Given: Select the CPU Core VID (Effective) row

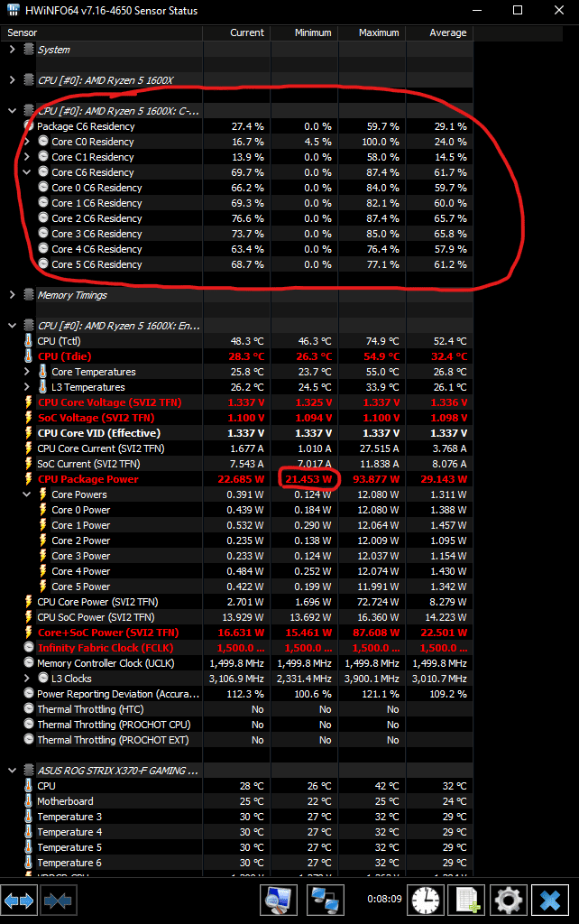Looking at the screenshot, I should click(237, 432).
